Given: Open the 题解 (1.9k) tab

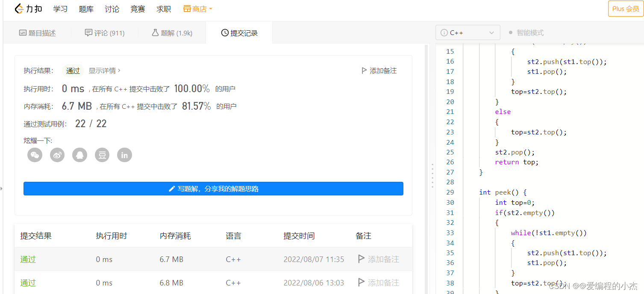Looking at the screenshot, I should click(x=172, y=33).
